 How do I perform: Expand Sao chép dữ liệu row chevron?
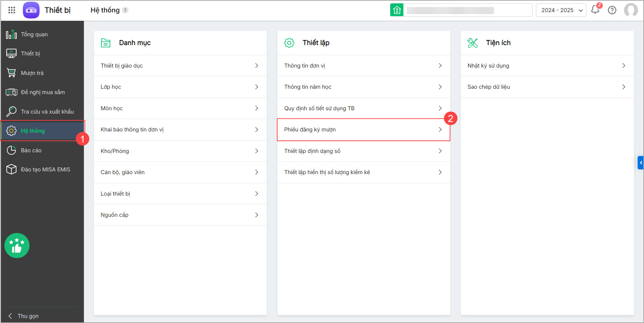pyautogui.click(x=624, y=87)
